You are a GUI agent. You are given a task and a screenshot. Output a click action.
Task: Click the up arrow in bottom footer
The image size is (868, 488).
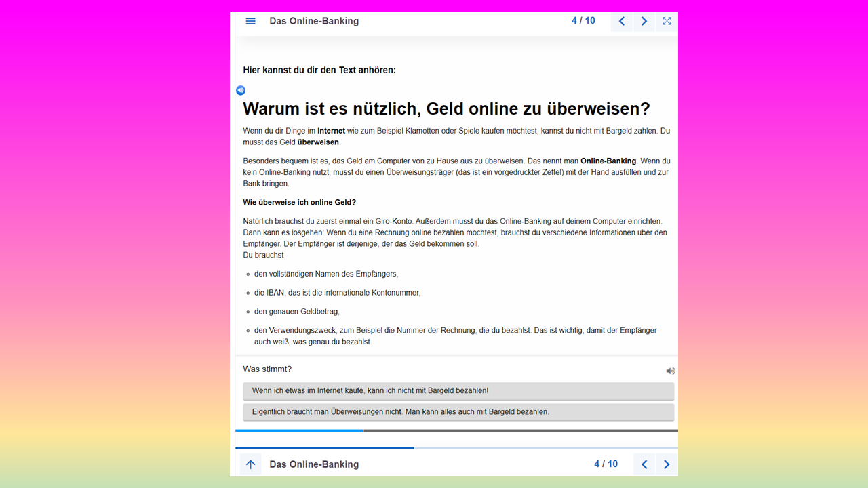[x=250, y=464]
